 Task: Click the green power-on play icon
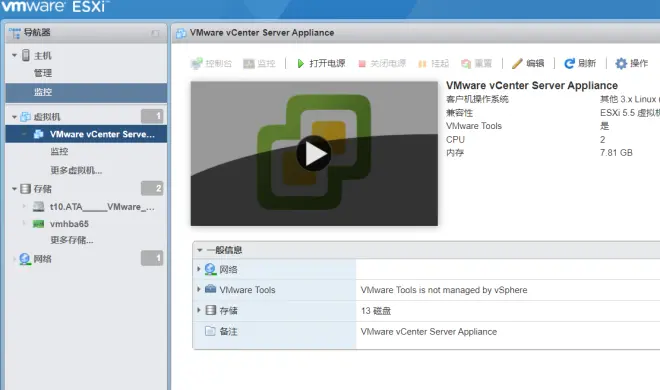click(300, 64)
